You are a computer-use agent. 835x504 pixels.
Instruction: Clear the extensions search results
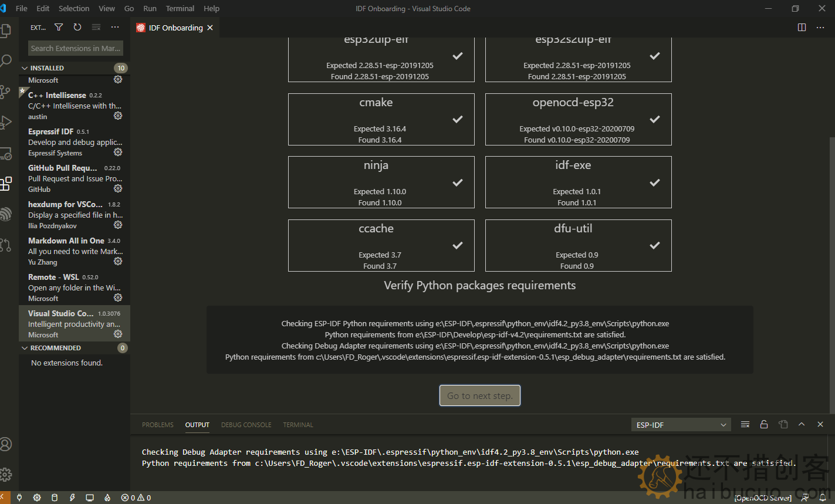[96, 27]
